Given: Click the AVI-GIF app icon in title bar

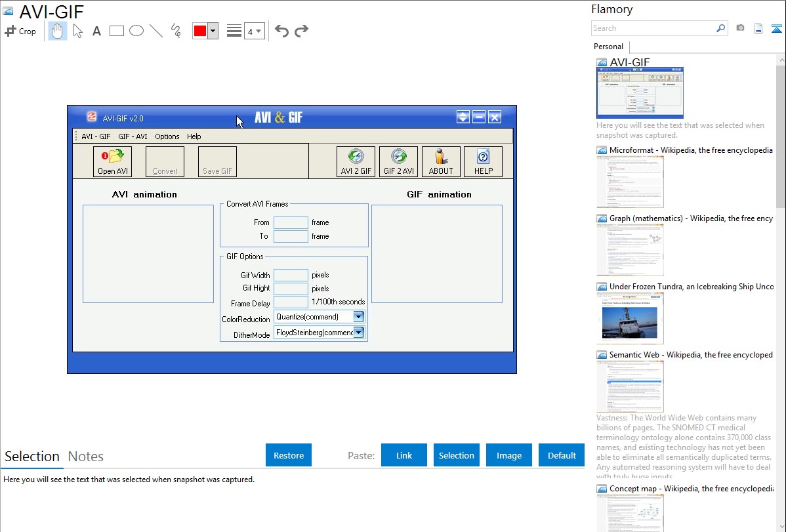Looking at the screenshot, I should point(91,117).
